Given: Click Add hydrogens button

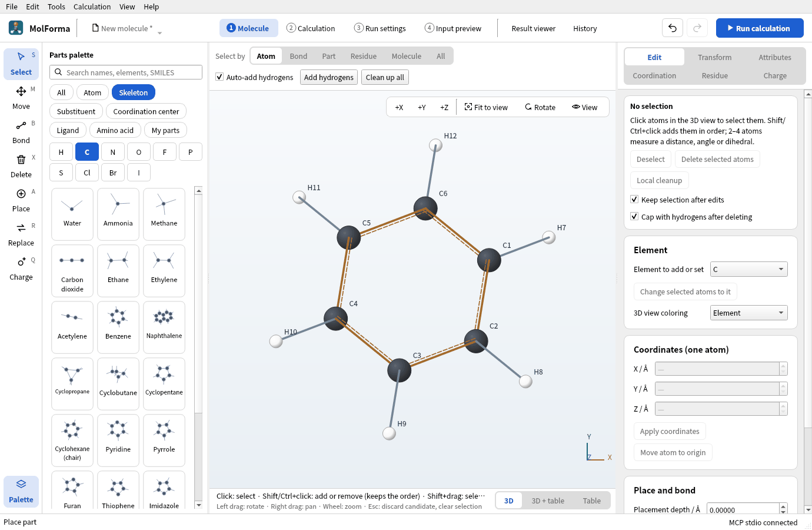Looking at the screenshot, I should (329, 77).
